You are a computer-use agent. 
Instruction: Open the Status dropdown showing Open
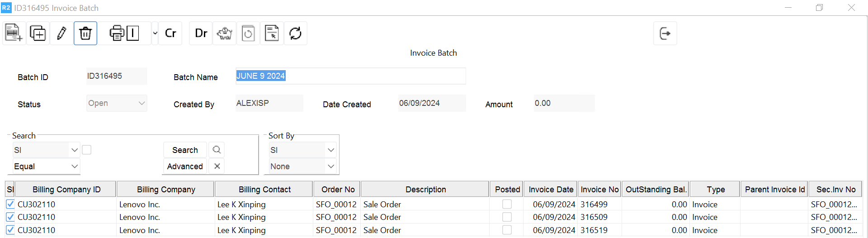tap(117, 103)
